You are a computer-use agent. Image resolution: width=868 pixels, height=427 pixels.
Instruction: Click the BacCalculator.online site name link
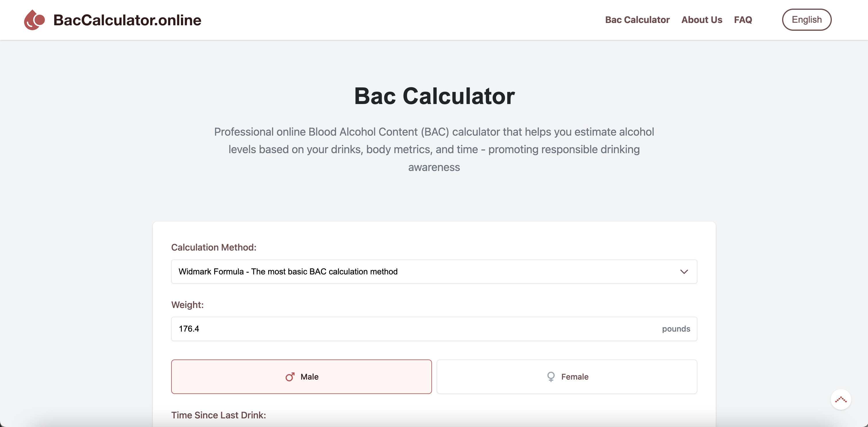click(127, 20)
